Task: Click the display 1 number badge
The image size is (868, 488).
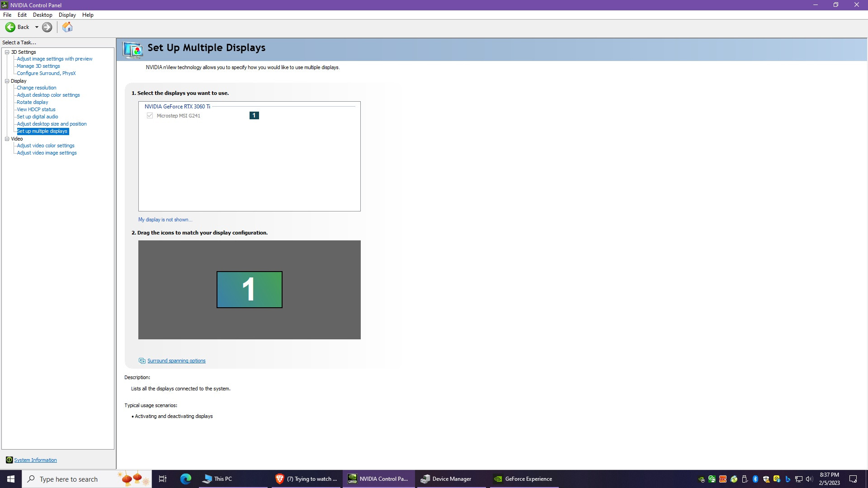Action: pos(254,116)
